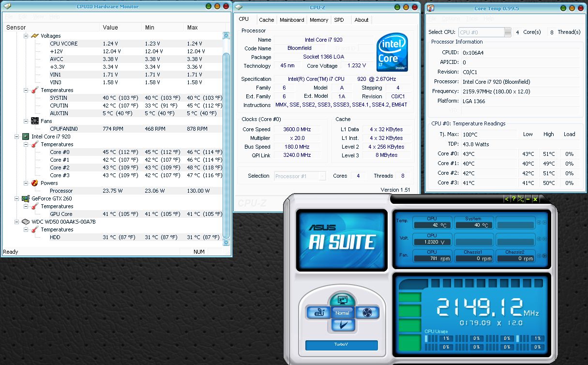Click the fan icon next to Fans node
Image resolution: width=588 pixels, height=365 pixels.
pyautogui.click(x=35, y=121)
